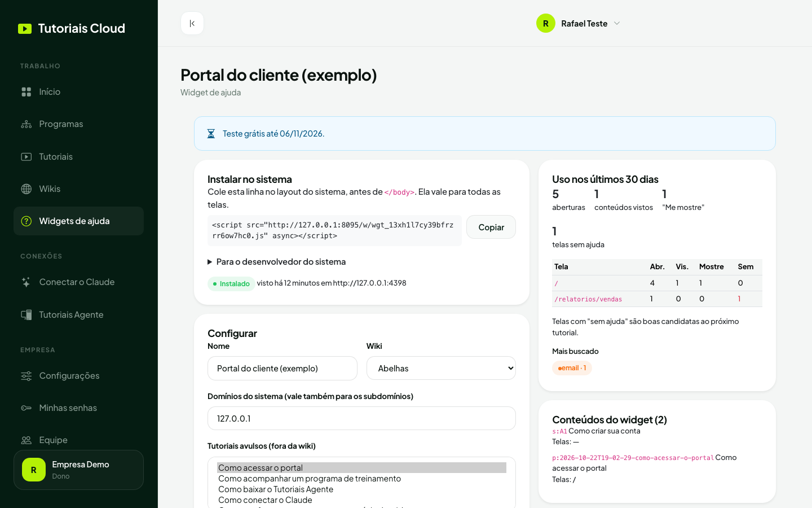Click the Conectar o Claude sparkle icon
This screenshot has width=812, height=508.
tap(27, 282)
